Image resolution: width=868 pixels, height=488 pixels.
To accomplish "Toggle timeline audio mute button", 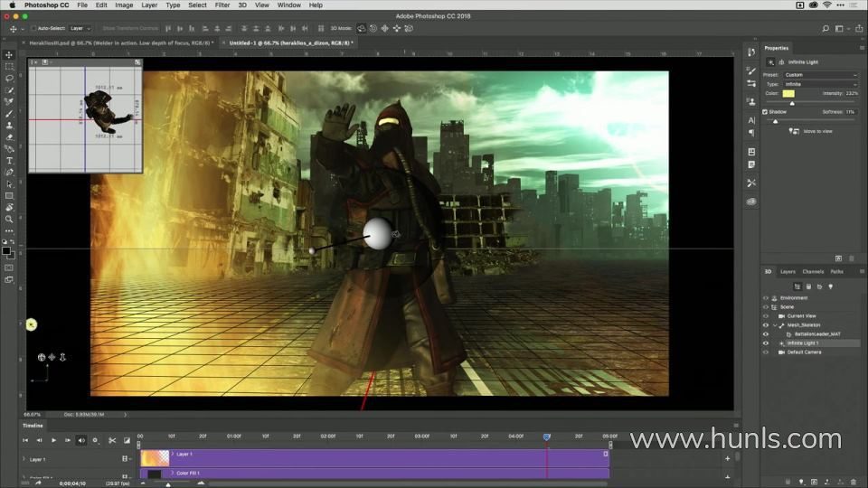I will (81, 440).
